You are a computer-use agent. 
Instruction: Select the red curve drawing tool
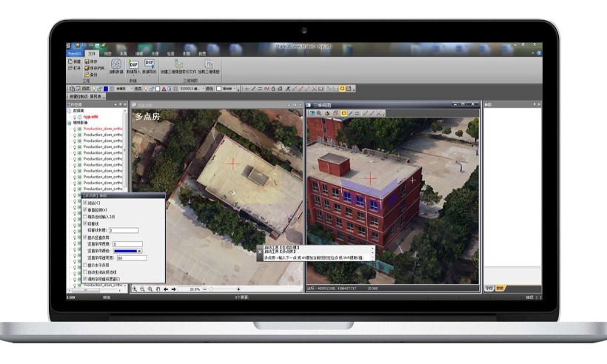pyautogui.click(x=266, y=89)
